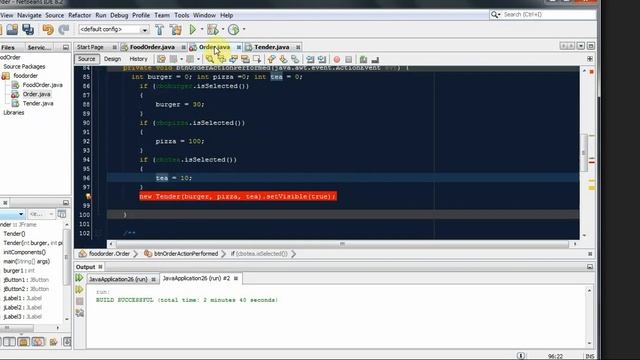Click the Next Bookmark down-arrow icon

[x=283, y=59]
